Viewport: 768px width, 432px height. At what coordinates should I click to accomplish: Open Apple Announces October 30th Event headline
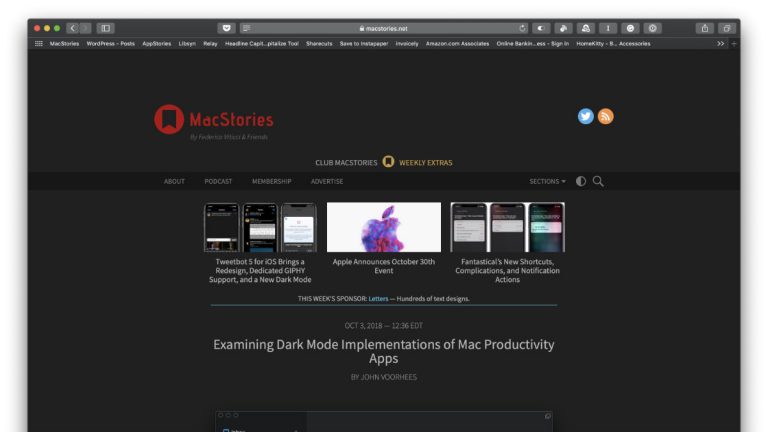(x=384, y=266)
